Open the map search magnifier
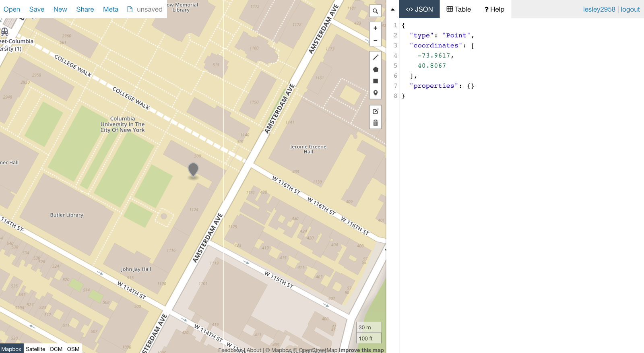This screenshot has width=644, height=353. (375, 11)
